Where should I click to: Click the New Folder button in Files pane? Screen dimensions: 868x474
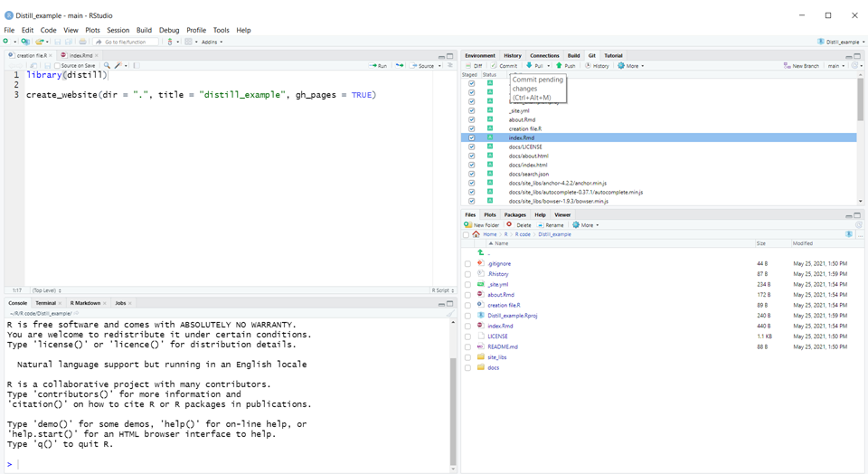[x=482, y=225]
